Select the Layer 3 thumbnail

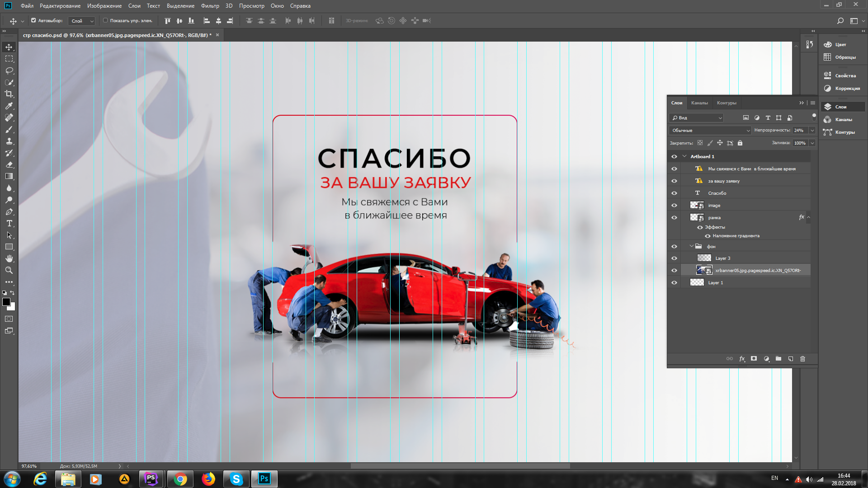click(704, 258)
